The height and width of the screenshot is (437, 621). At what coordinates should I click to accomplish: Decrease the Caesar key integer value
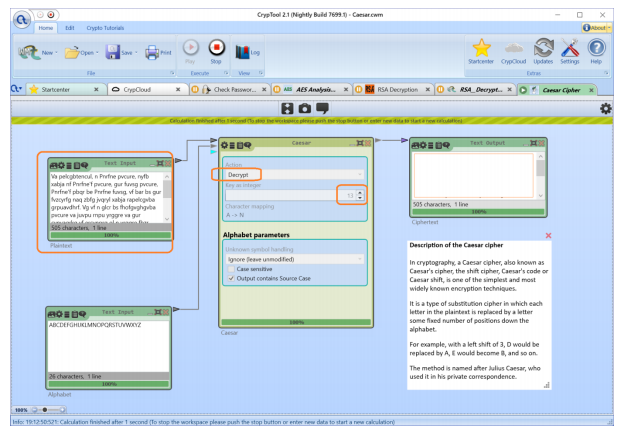[x=360, y=197]
